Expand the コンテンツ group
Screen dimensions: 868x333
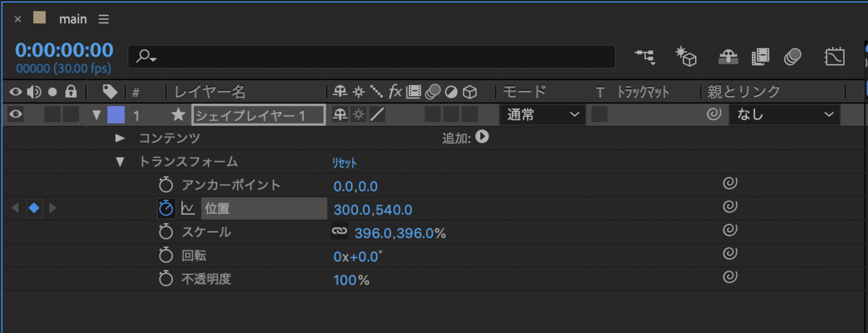120,138
